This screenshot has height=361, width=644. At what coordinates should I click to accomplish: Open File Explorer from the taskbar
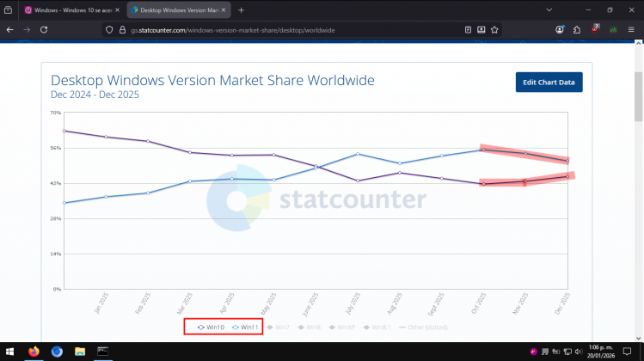79,352
